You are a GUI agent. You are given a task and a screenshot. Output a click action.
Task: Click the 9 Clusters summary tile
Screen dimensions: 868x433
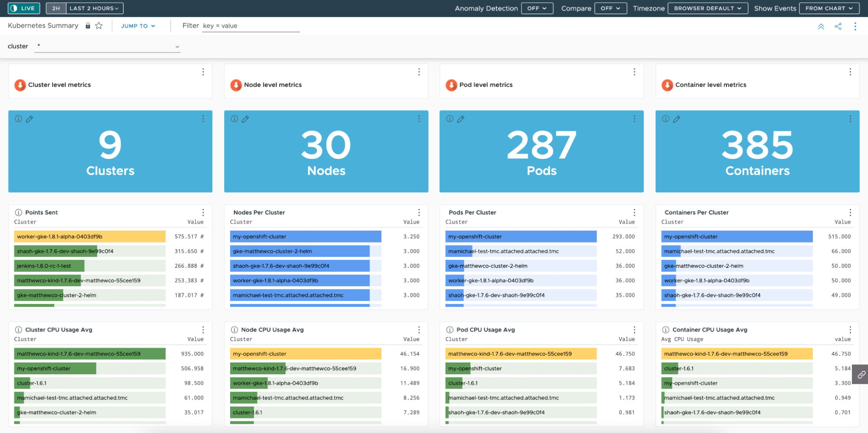[110, 151]
